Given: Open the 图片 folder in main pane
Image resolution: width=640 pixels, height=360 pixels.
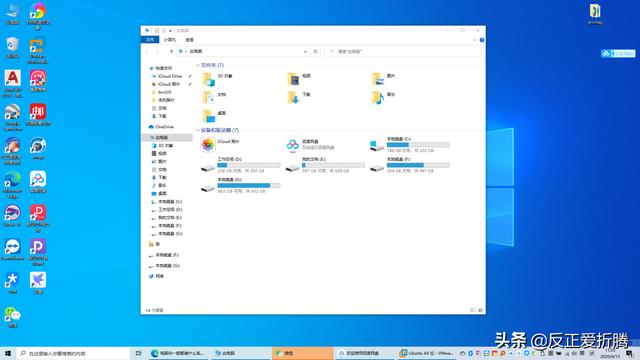Looking at the screenshot, I should coord(384,79).
